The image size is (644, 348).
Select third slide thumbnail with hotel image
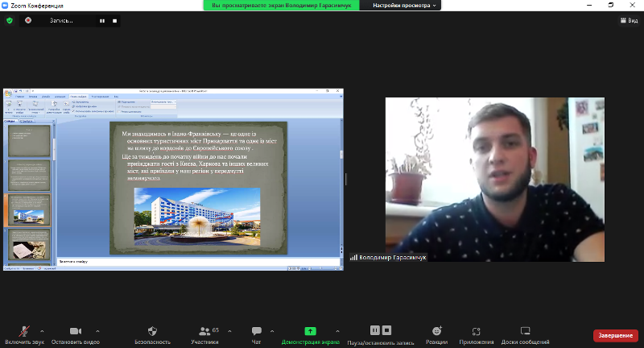29,210
